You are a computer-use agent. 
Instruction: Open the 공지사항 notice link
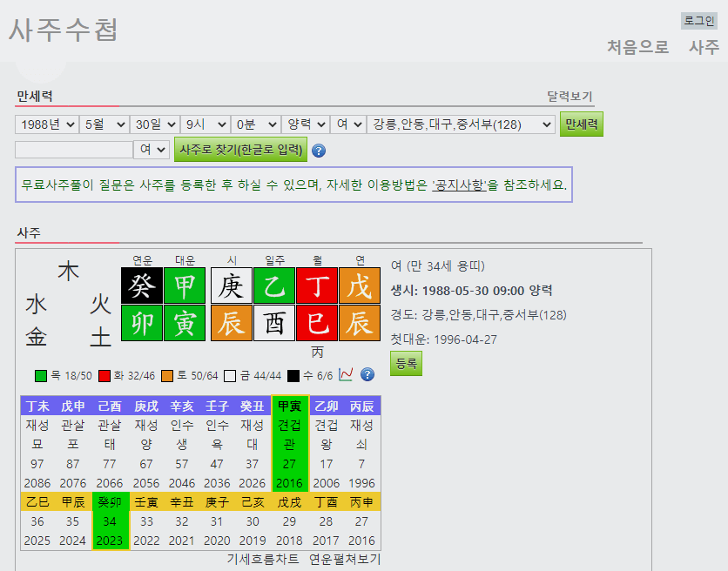pyautogui.click(x=460, y=183)
